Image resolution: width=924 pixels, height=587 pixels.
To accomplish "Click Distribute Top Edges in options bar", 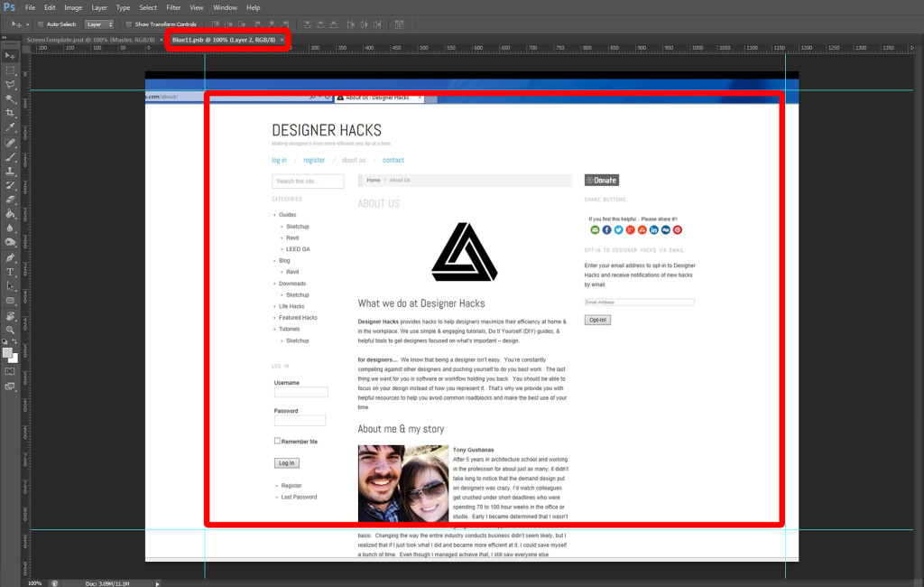I will tap(307, 24).
